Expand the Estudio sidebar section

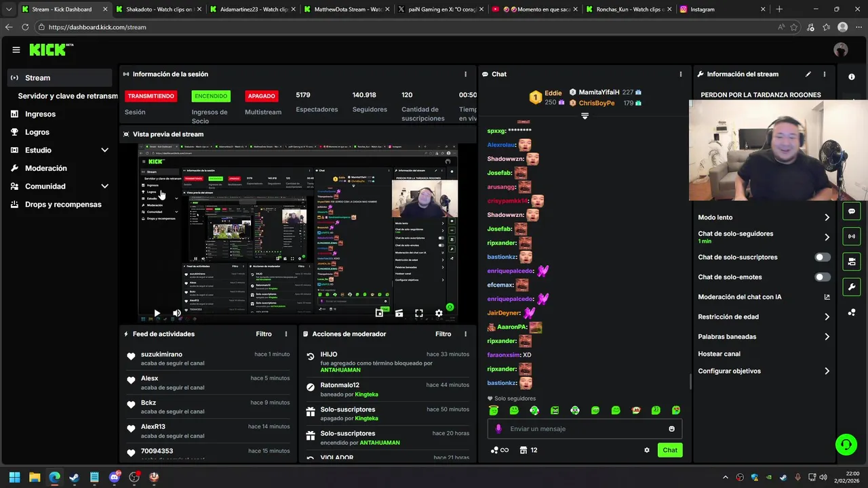pos(104,150)
